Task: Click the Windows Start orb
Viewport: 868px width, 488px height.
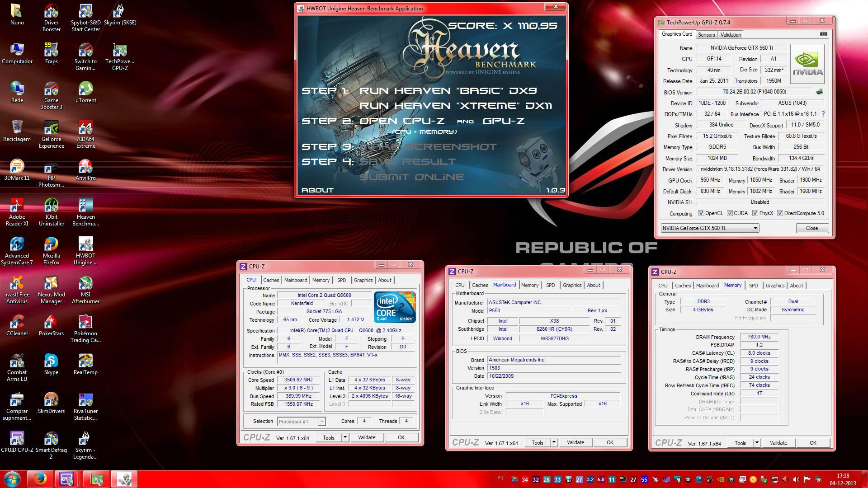Action: pyautogui.click(x=12, y=479)
